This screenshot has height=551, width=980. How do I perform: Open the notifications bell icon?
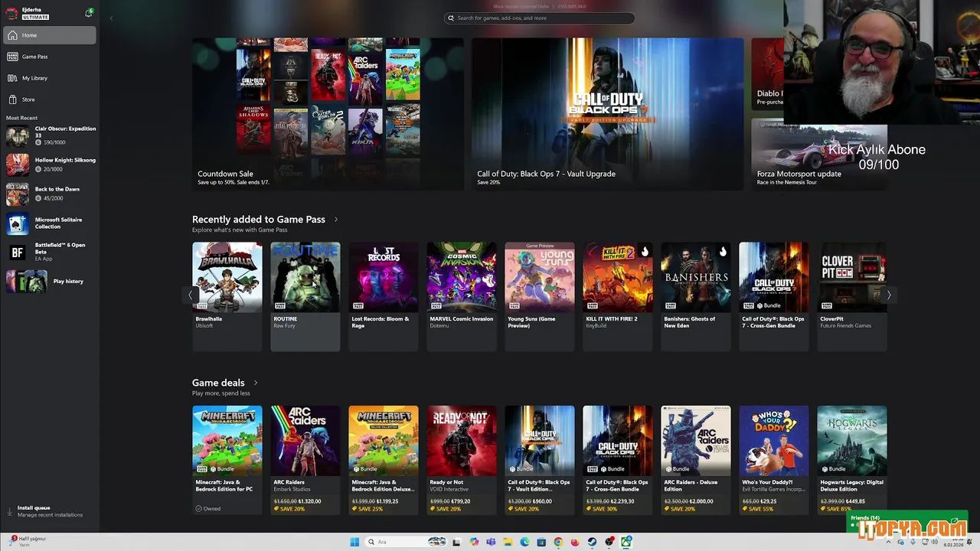(x=89, y=13)
